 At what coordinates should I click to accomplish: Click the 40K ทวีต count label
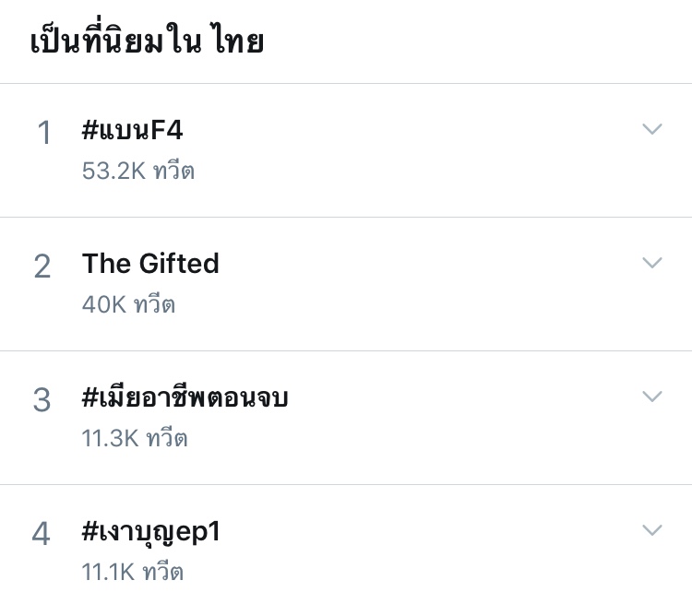128,304
